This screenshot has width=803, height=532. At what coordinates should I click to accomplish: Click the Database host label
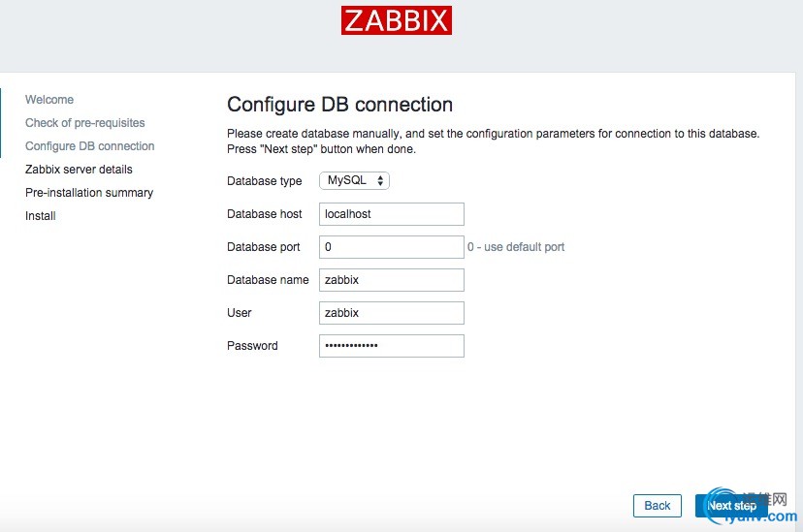coord(265,214)
